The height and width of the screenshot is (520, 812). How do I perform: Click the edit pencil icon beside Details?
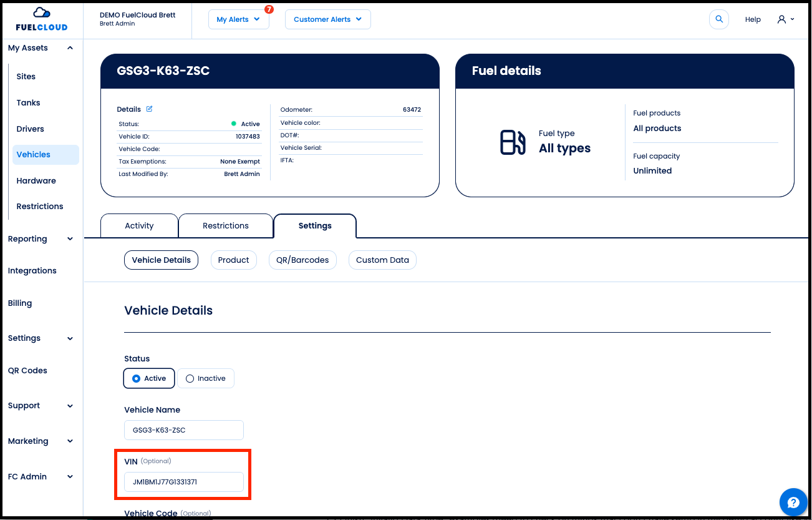(150, 109)
